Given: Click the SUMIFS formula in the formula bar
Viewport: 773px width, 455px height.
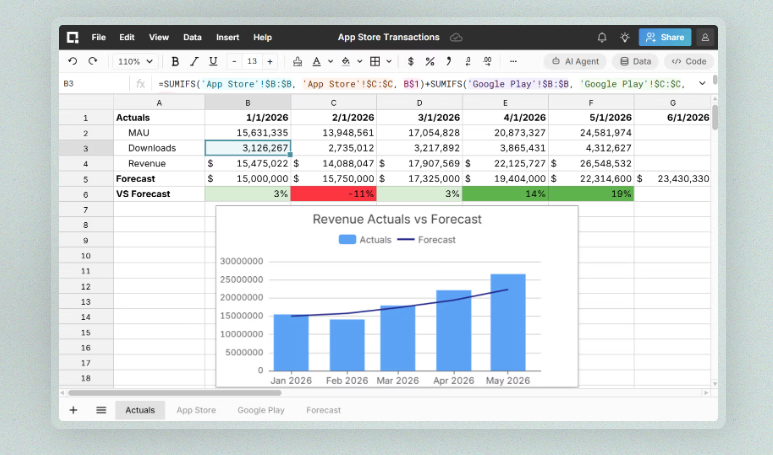Looking at the screenshot, I should point(422,84).
